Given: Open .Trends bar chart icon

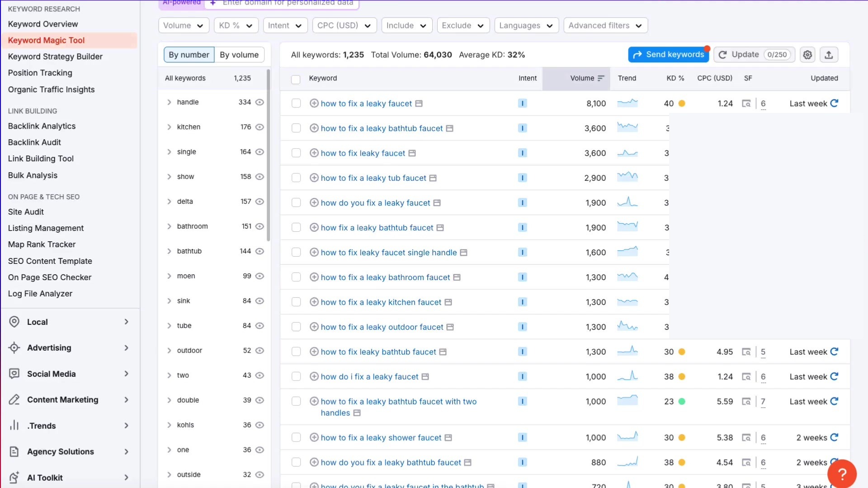Looking at the screenshot, I should pyautogui.click(x=14, y=426).
